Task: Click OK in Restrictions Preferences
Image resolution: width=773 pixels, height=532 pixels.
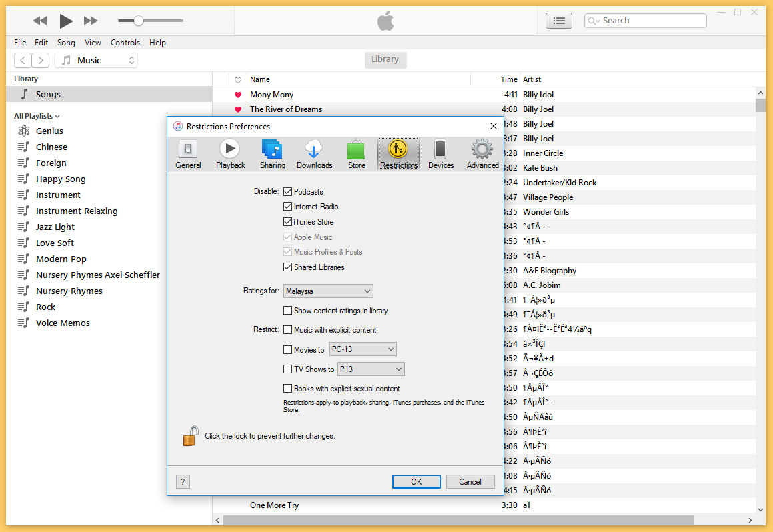Action: (416, 481)
